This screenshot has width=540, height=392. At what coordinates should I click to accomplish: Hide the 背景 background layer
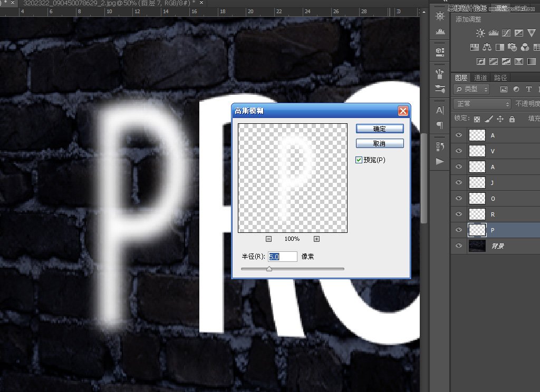[458, 246]
